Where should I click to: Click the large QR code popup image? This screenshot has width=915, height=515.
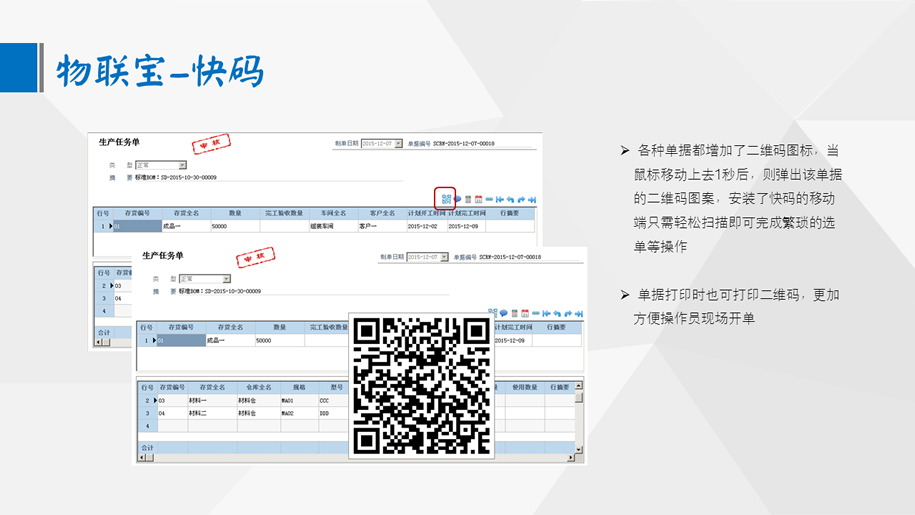422,385
